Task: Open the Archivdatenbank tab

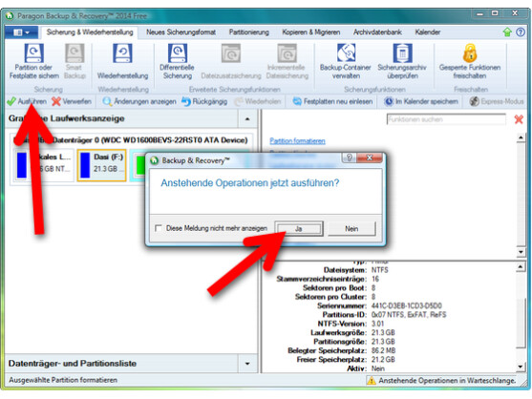Action: coord(377,32)
